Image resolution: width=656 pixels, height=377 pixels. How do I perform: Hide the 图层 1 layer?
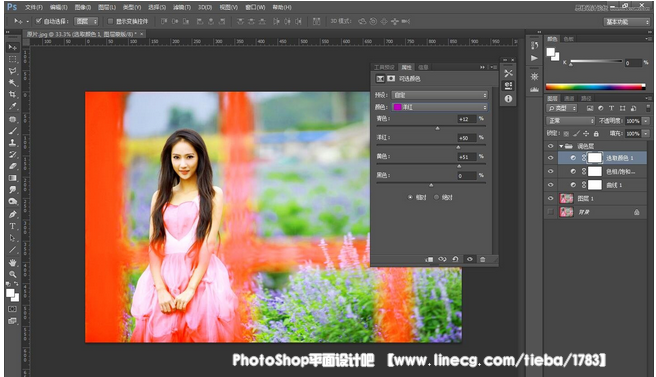pyautogui.click(x=551, y=198)
